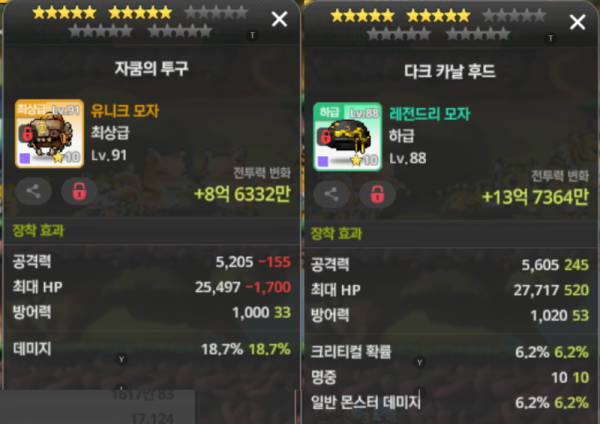Click T shortcut badge on left panel
This screenshot has height=424, width=600.
tap(252, 36)
